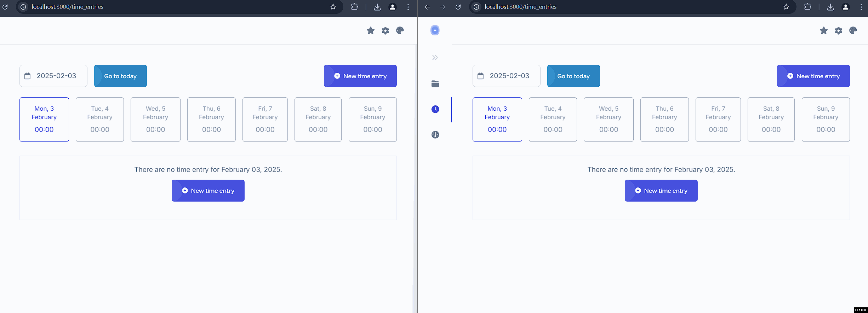Select Tue, 4 February in right window

(553, 120)
